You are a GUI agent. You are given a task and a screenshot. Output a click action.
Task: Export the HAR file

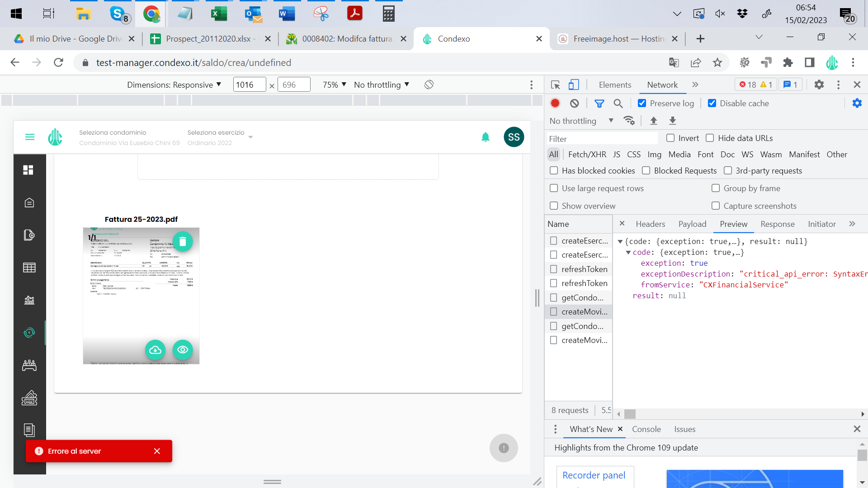[x=673, y=121]
